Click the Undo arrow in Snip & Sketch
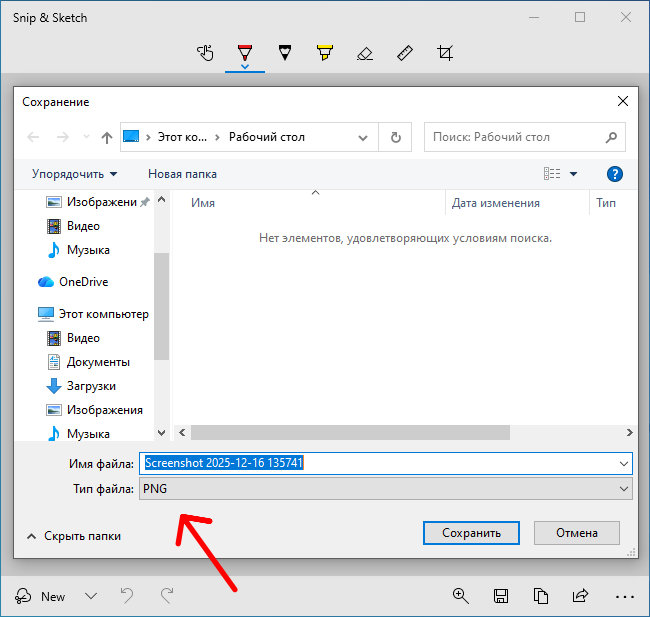 [x=127, y=596]
